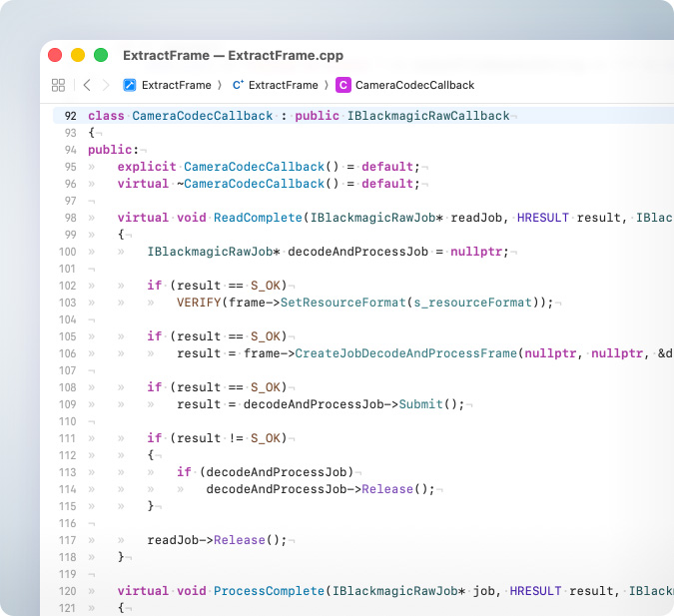The height and width of the screenshot is (616, 674).
Task: Click readJob->Release on line 117
Action: pyautogui.click(x=207, y=540)
